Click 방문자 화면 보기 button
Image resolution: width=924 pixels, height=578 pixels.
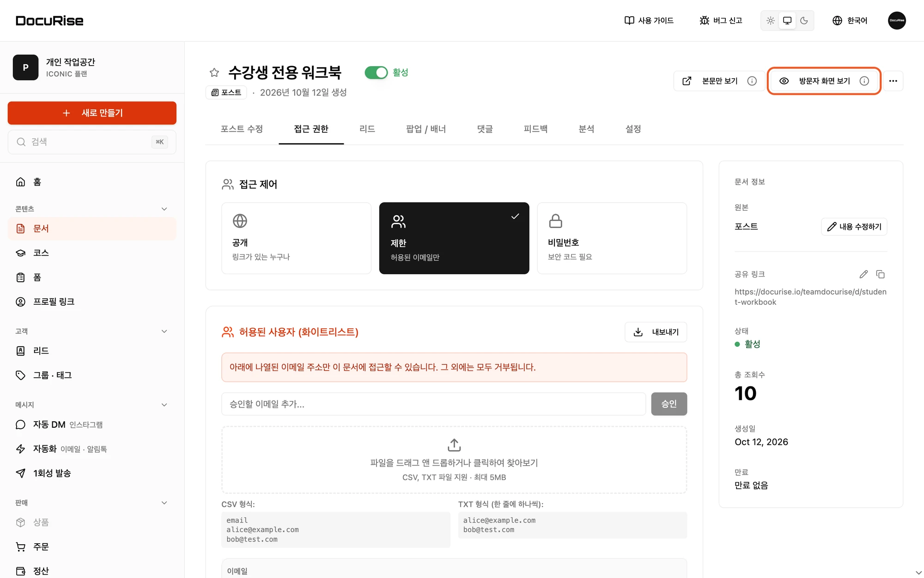click(x=824, y=81)
